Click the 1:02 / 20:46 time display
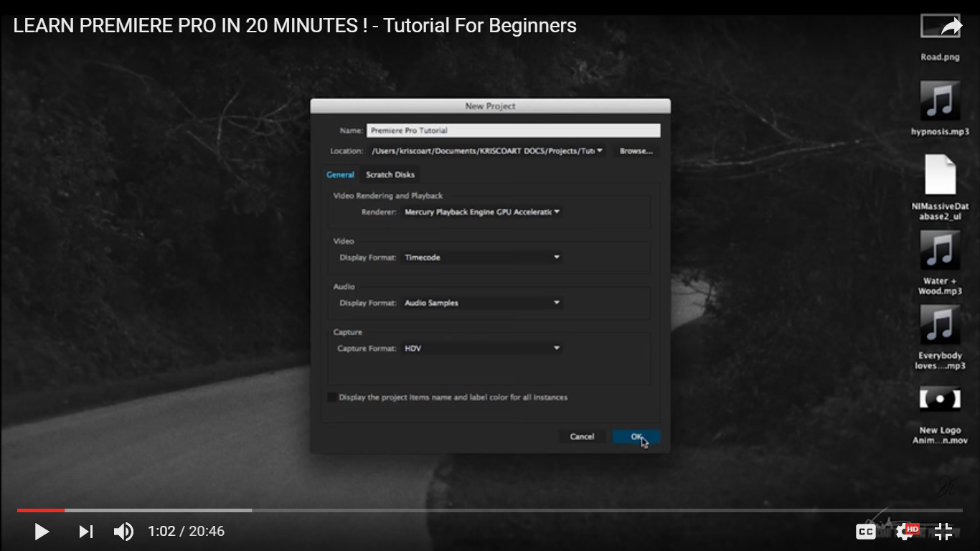The height and width of the screenshot is (551, 980). tap(186, 532)
